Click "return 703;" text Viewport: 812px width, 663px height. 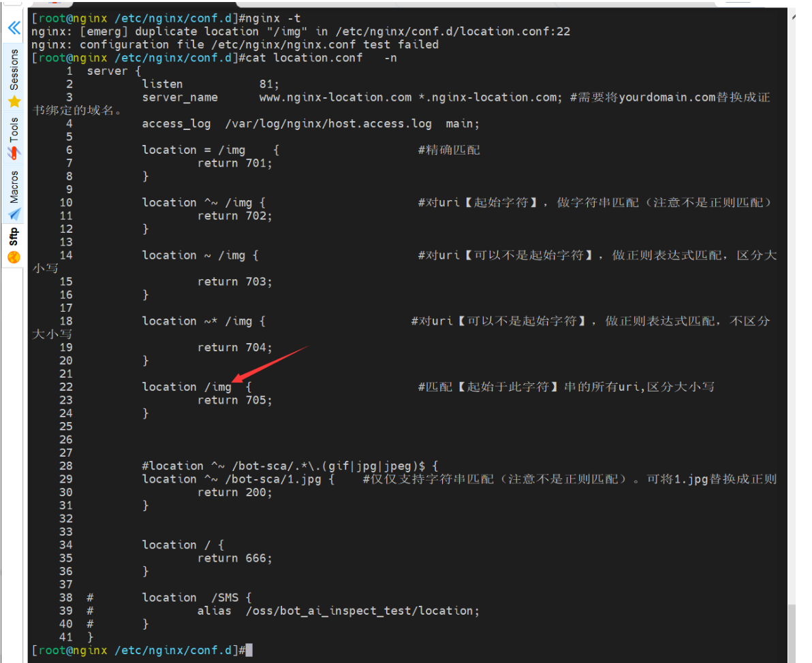tap(234, 282)
